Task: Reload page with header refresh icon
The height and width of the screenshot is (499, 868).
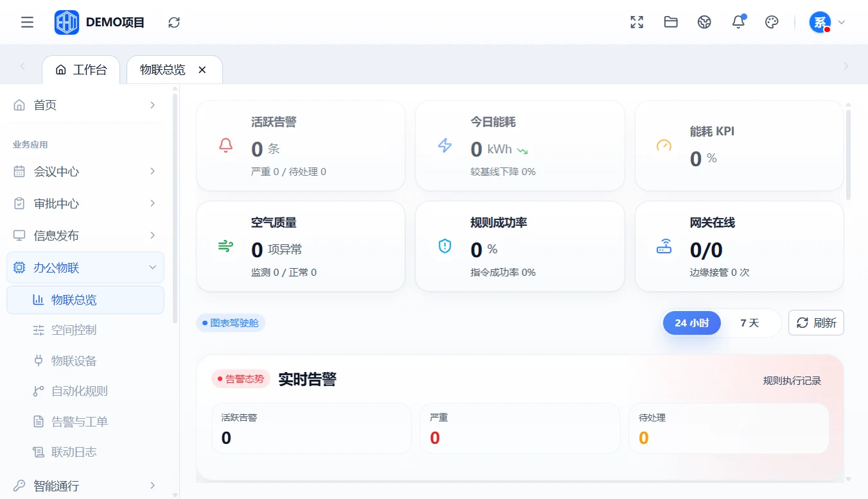Action: [174, 22]
